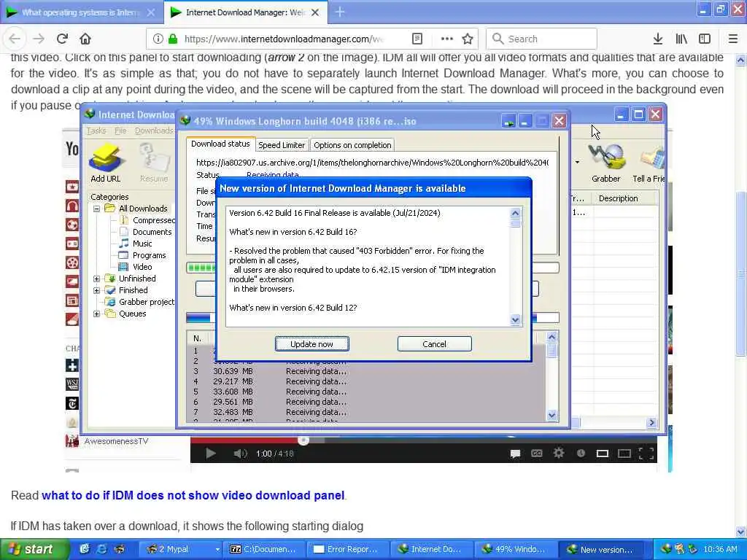747x560 pixels.
Task: Click the taskbar clock showing 10:36 AM
Action: click(x=720, y=549)
